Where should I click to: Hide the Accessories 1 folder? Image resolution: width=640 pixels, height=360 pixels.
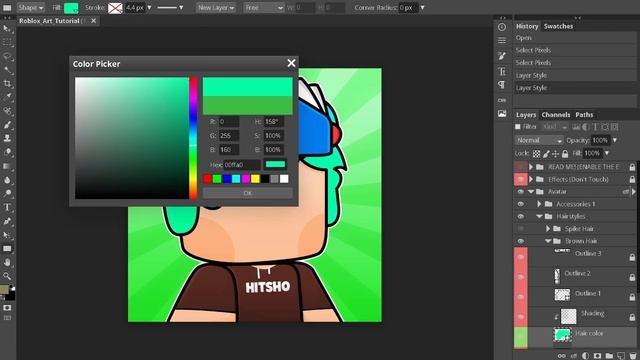coord(520,204)
